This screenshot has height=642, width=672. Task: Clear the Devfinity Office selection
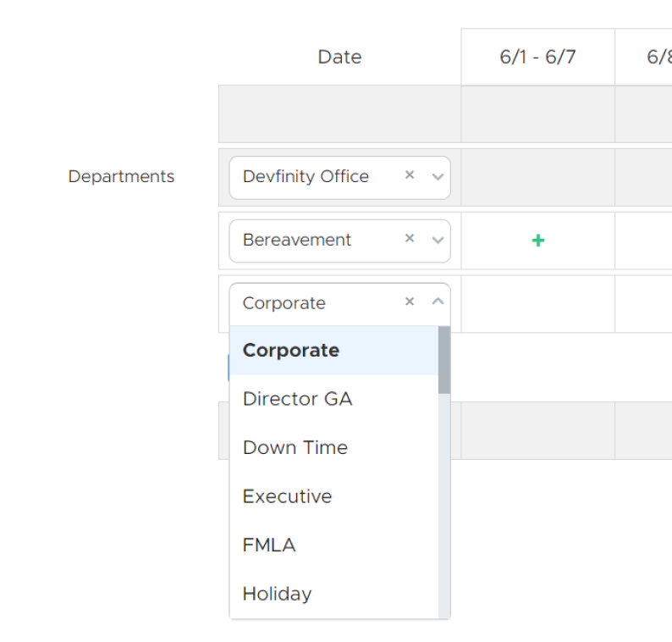point(410,175)
